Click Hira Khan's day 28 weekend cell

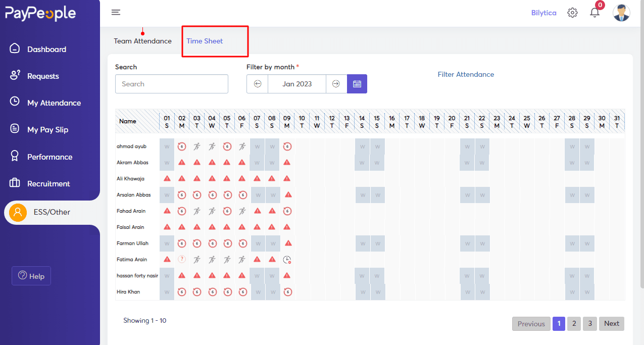pos(573,292)
